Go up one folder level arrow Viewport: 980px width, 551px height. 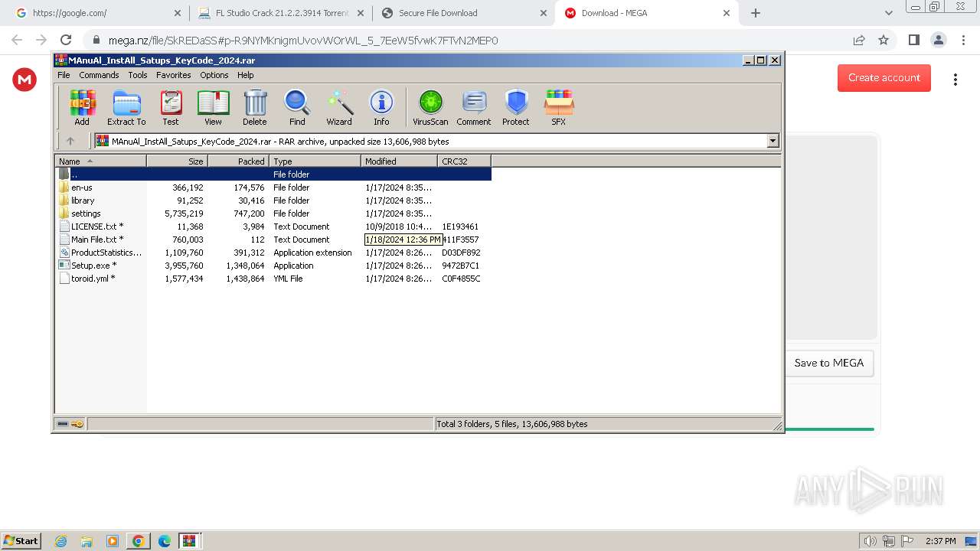point(70,141)
